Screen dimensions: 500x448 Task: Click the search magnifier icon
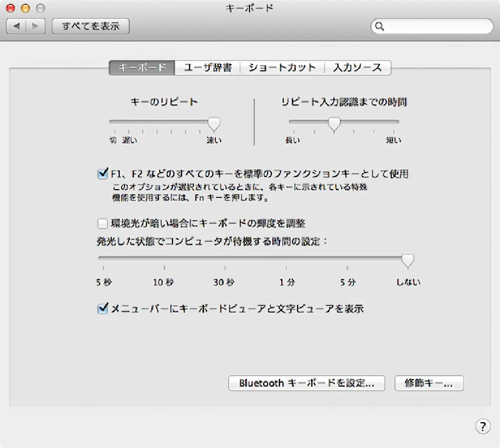point(380,26)
